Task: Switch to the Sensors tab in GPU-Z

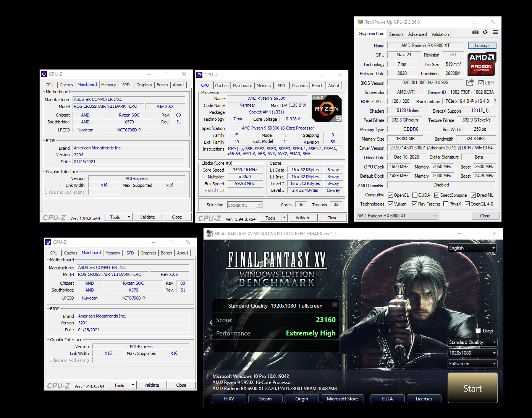Action: click(396, 34)
